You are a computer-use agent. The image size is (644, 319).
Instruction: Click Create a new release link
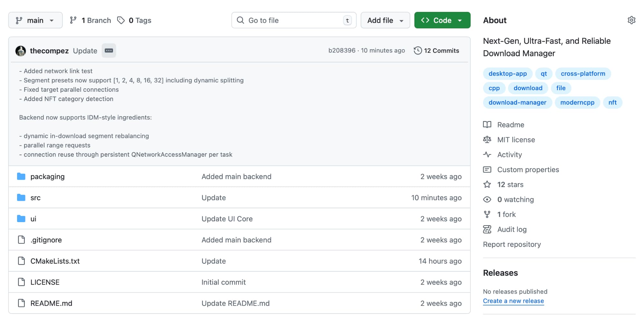[513, 301]
